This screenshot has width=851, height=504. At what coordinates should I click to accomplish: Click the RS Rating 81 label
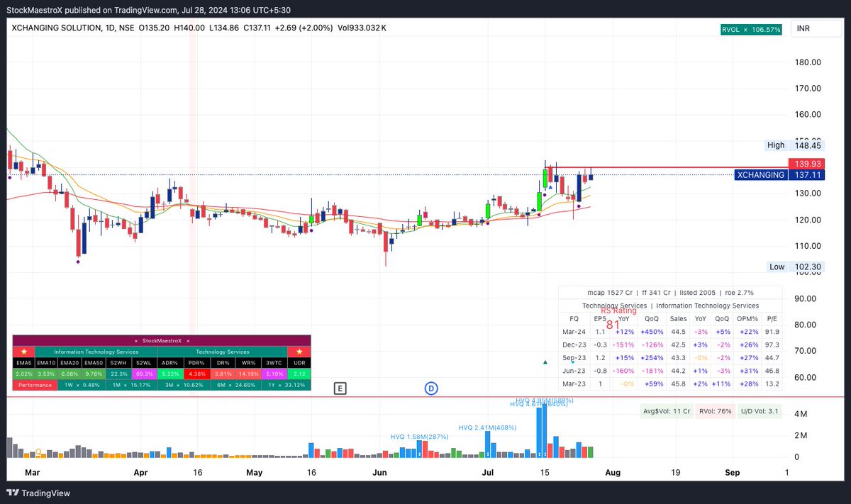[x=618, y=319]
